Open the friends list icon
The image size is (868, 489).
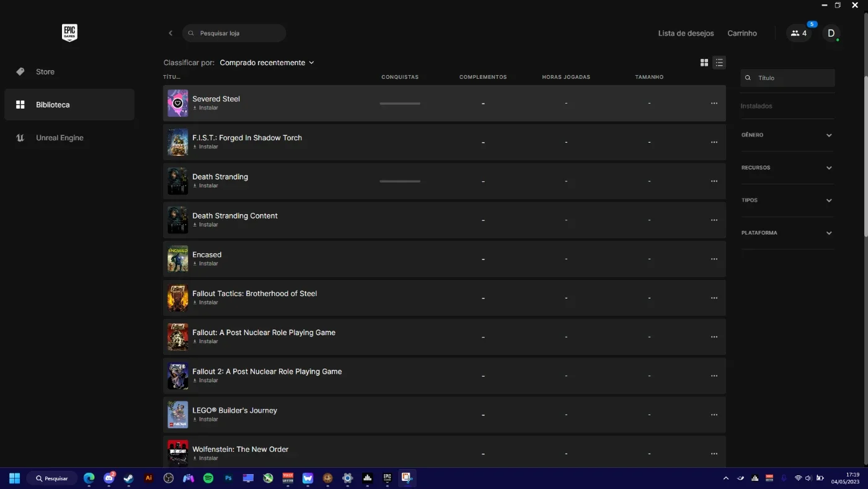(799, 34)
